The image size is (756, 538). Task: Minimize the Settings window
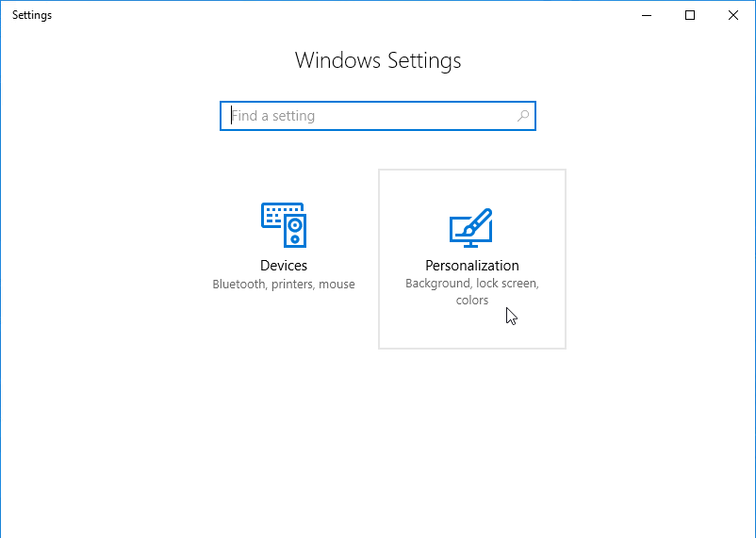point(647,15)
